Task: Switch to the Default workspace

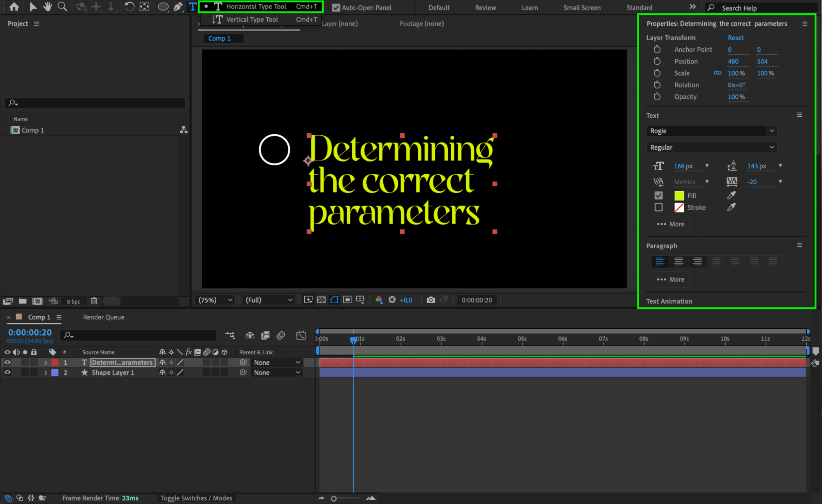Action: pos(439,7)
